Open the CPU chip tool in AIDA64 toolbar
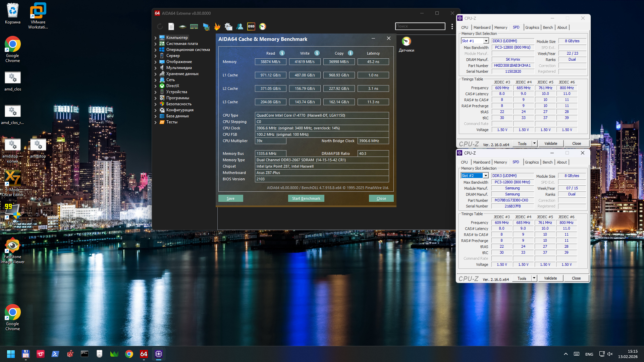 coord(182,26)
